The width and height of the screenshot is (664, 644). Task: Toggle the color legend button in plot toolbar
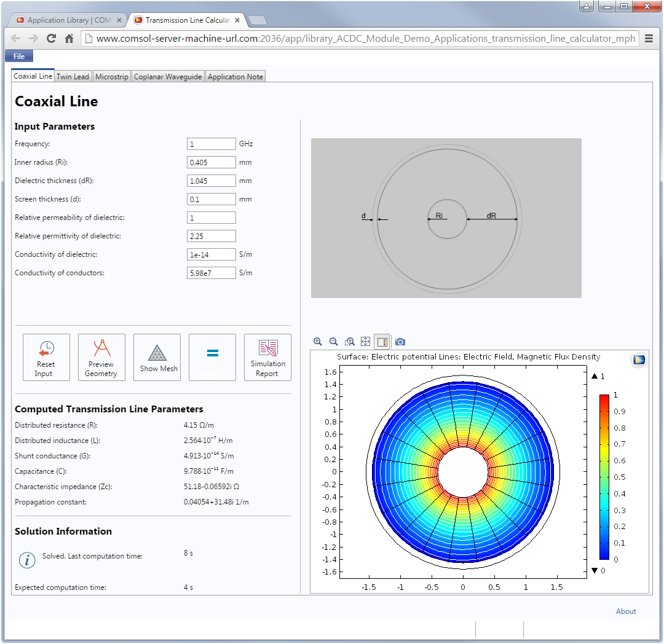[x=382, y=342]
